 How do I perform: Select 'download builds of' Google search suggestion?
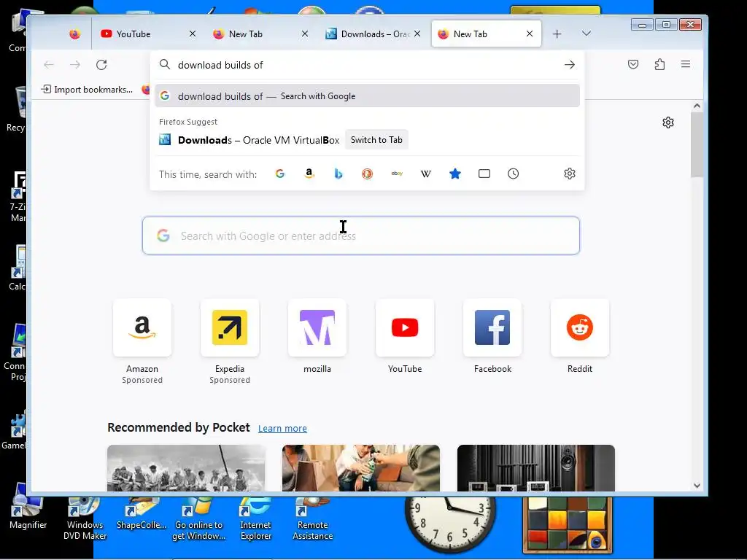point(368,96)
